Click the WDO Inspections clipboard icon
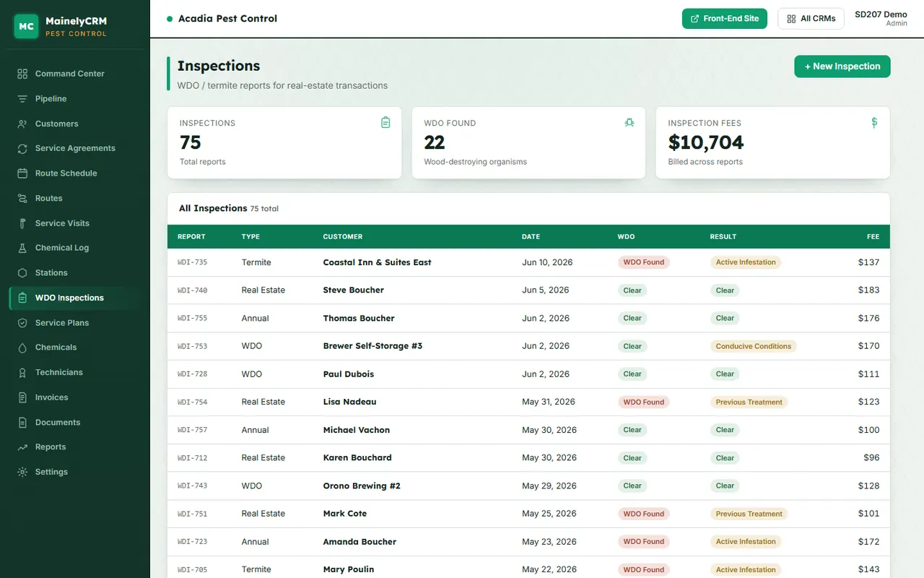The image size is (924, 578). (x=22, y=298)
